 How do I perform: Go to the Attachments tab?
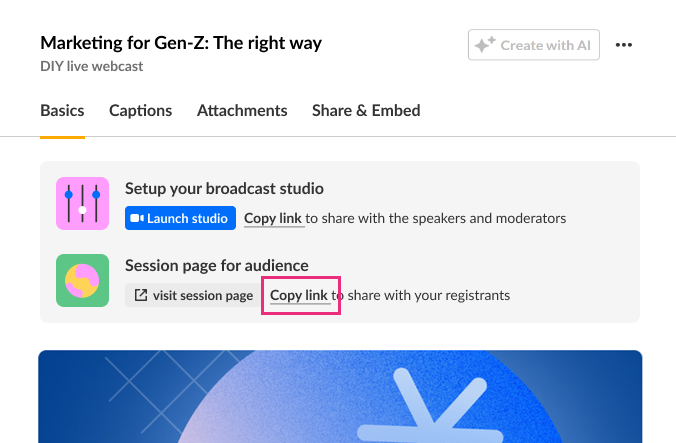click(x=242, y=111)
